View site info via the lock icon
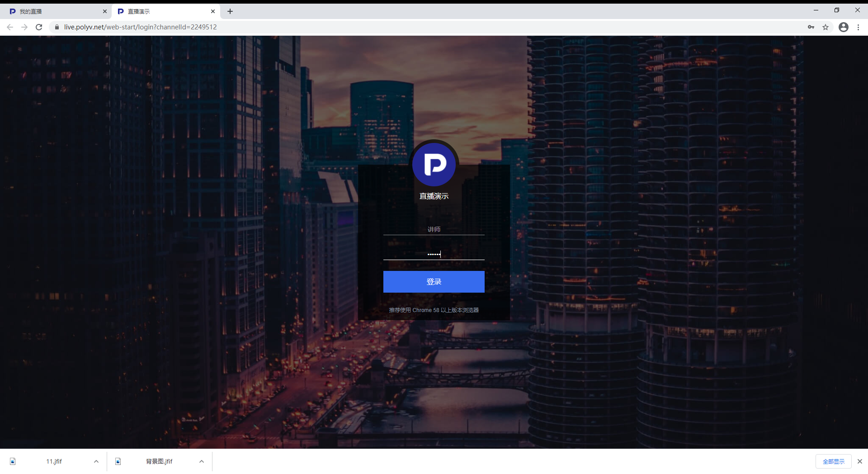The height and width of the screenshot is (474, 868). click(x=57, y=27)
